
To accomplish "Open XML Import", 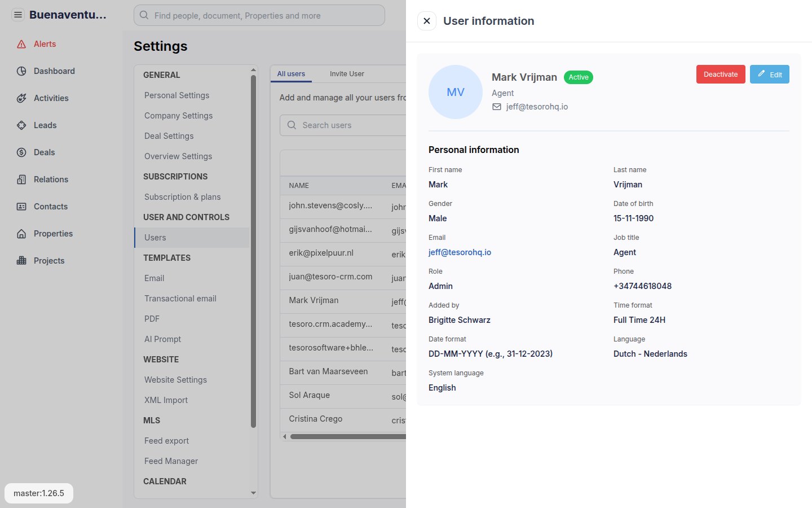I will point(166,400).
